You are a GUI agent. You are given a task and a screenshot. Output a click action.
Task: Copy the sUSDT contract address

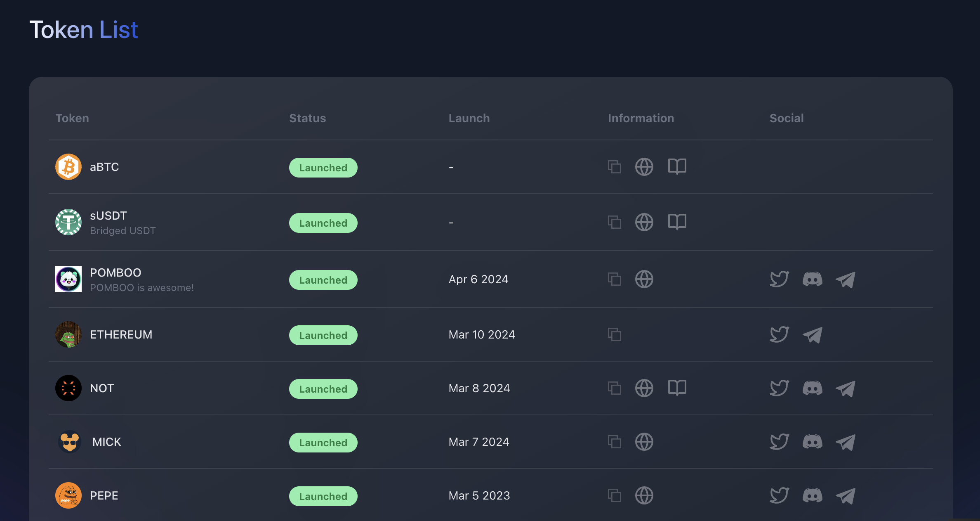point(614,222)
